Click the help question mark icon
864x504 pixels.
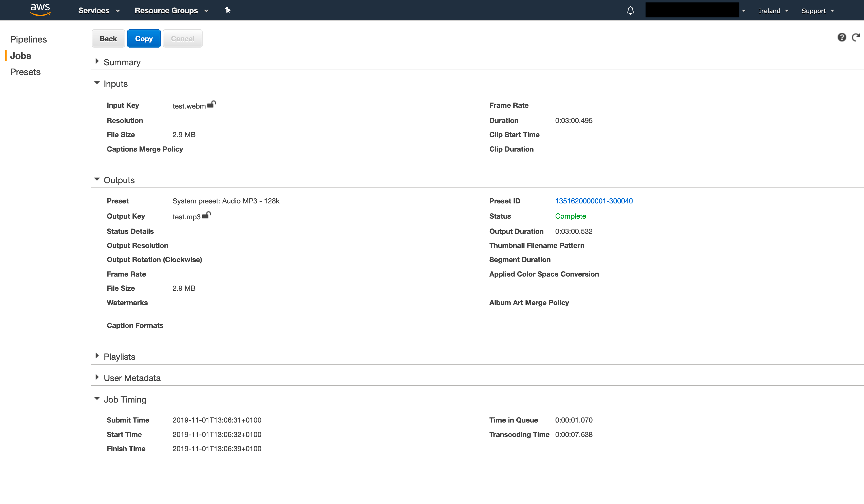(x=842, y=37)
